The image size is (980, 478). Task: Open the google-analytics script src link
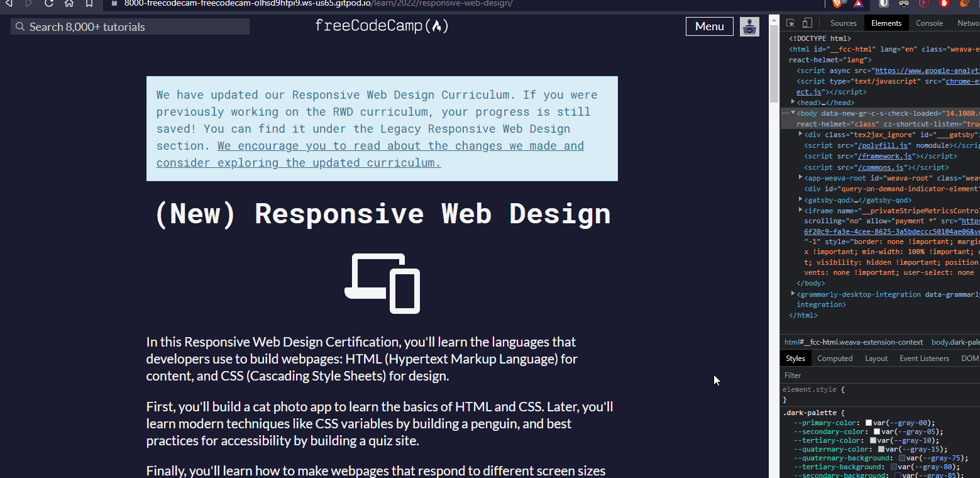[927, 70]
